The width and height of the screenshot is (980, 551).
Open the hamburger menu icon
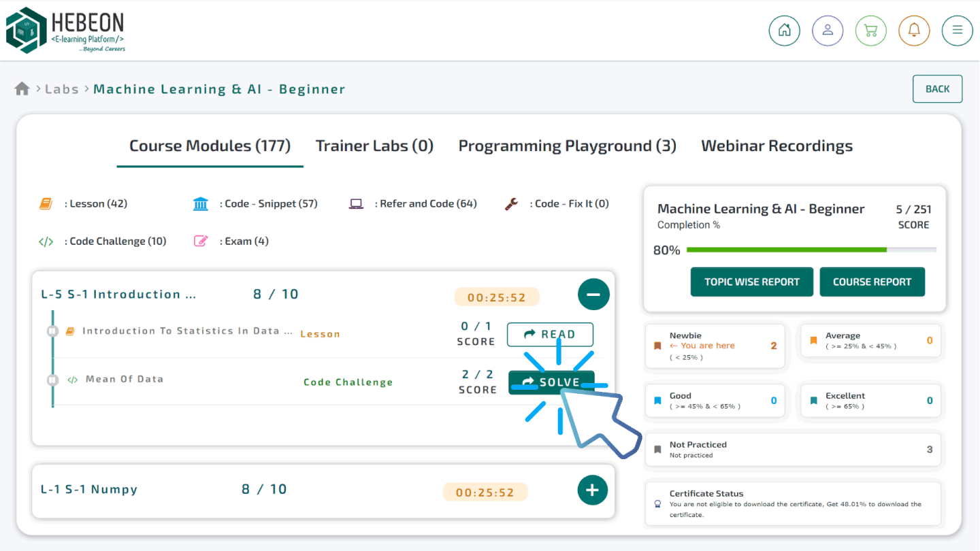pyautogui.click(x=957, y=31)
